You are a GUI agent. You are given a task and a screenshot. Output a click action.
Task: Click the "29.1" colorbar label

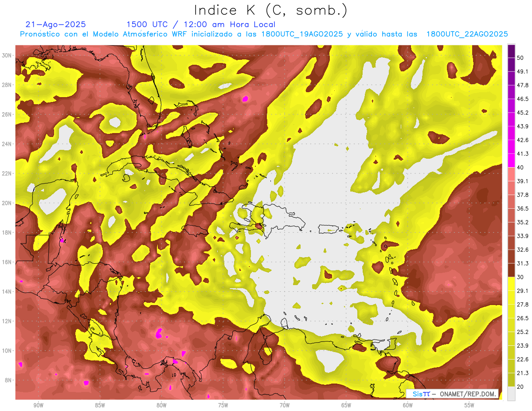coord(523,291)
